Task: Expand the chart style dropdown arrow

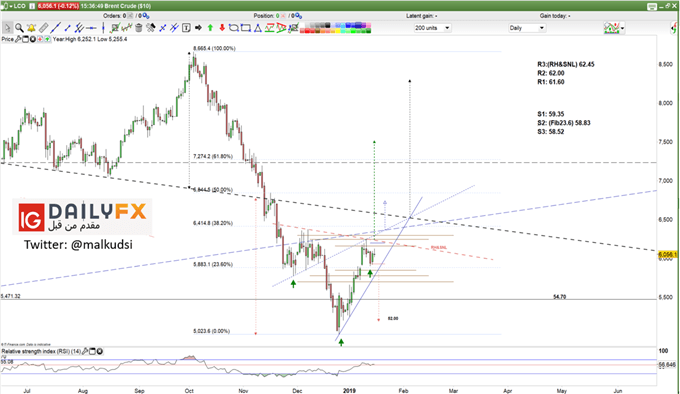Action: [x=623, y=28]
